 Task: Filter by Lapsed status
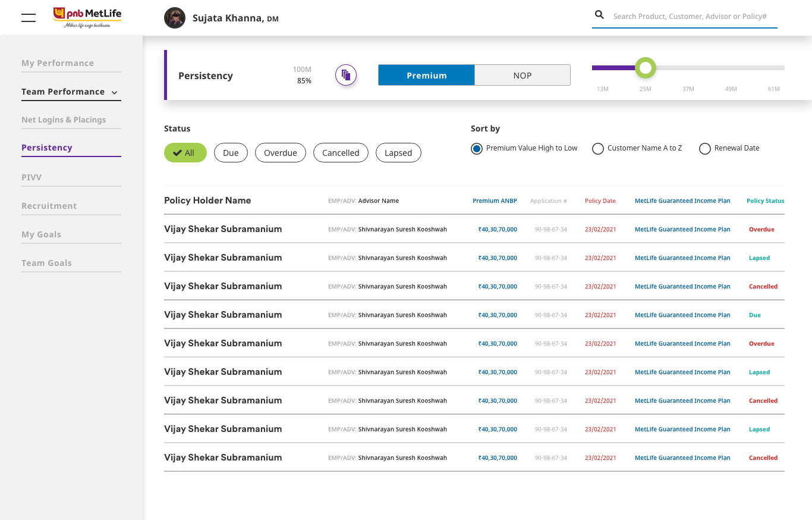398,153
